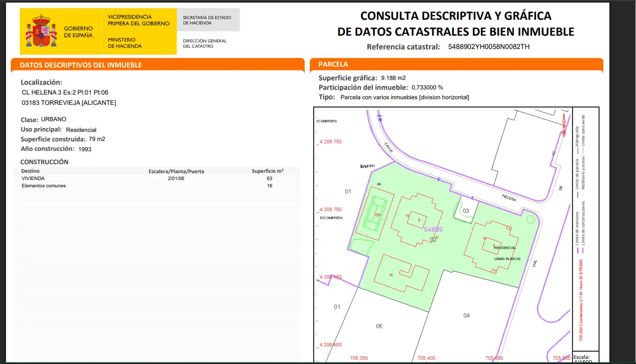The image size is (636, 364).
Task: Click the 'Uso principal:' label
Action: coord(41,129)
